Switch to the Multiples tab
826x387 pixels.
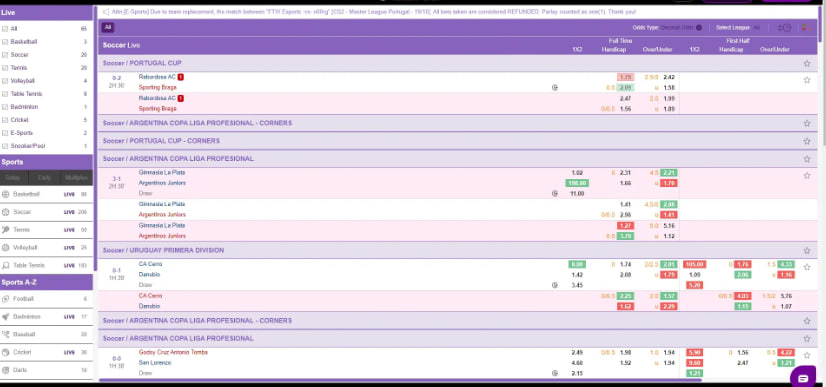[x=77, y=178]
